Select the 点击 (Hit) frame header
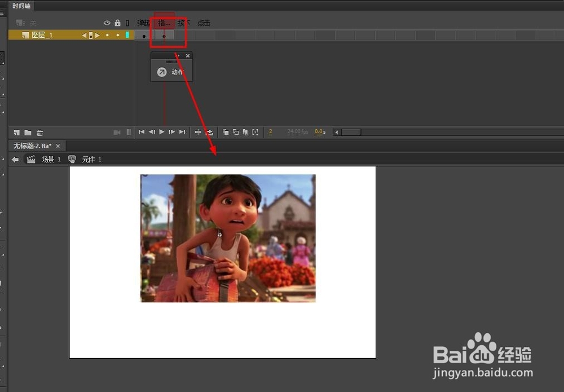 point(204,23)
